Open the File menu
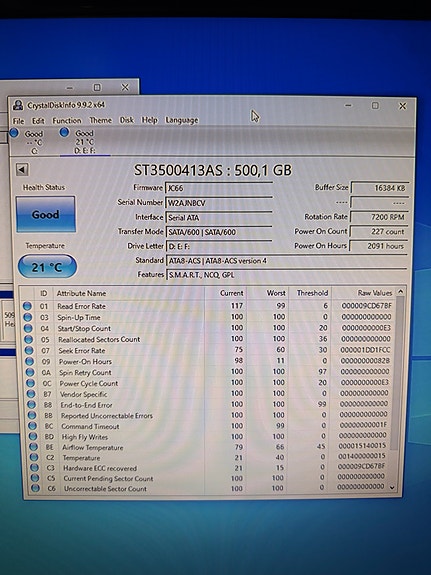The width and height of the screenshot is (431, 575). pos(18,121)
